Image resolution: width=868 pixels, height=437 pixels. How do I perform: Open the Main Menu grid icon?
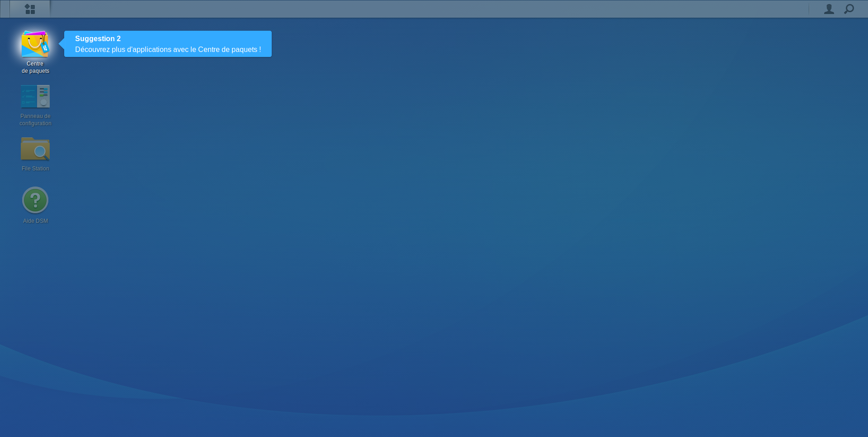tap(30, 9)
